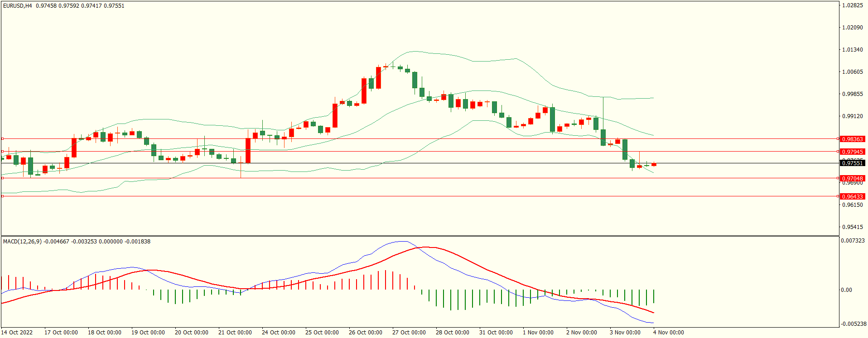Click the 3 Nov 00:00 date label
Viewport: 868px width, 338px height.
pos(625,333)
